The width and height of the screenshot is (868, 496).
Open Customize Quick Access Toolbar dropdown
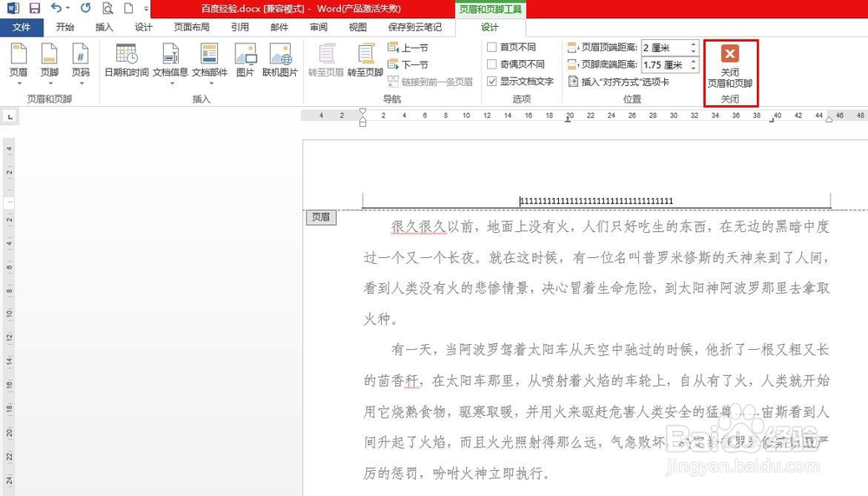[x=146, y=9]
